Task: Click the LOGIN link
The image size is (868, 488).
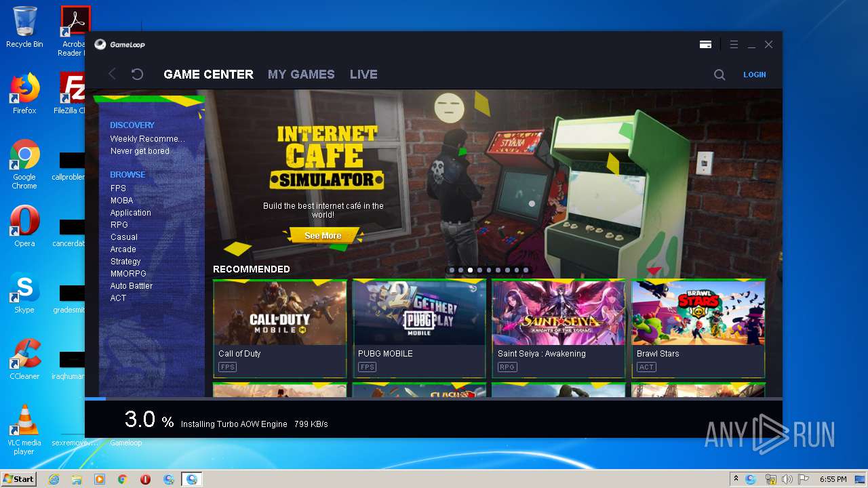Action: coord(754,75)
